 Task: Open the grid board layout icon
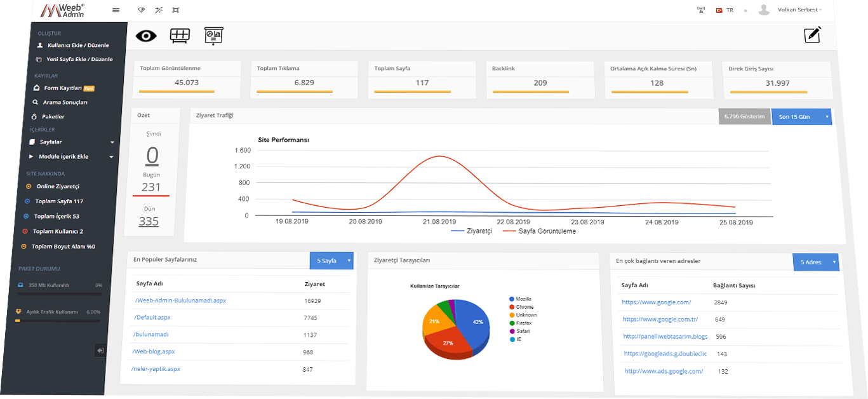[x=180, y=36]
